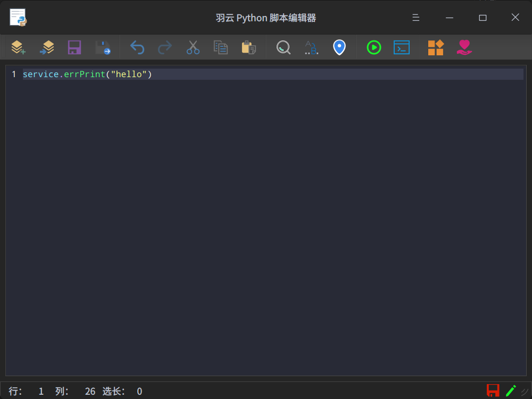532x399 pixels.
Task: Open the hamburger menu
Action: point(415,17)
